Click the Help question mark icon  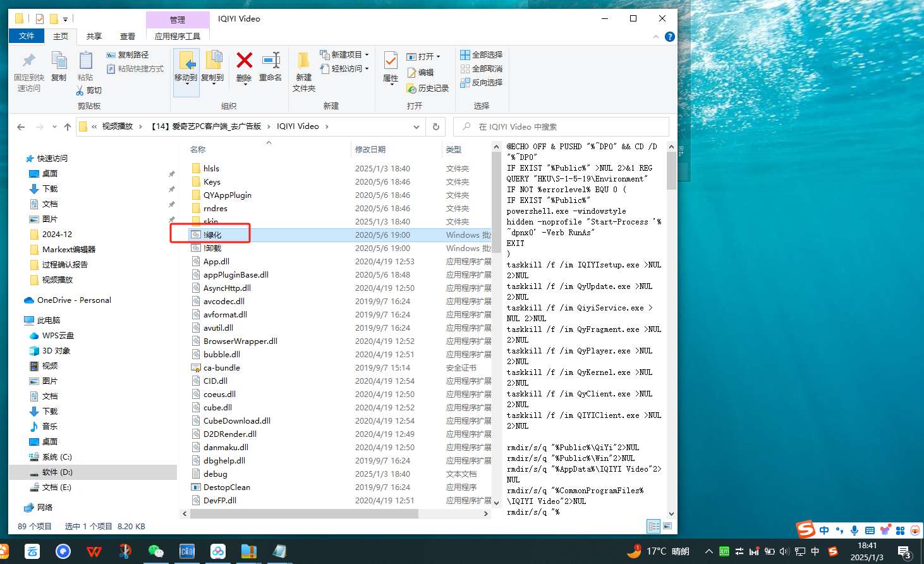coord(670,37)
